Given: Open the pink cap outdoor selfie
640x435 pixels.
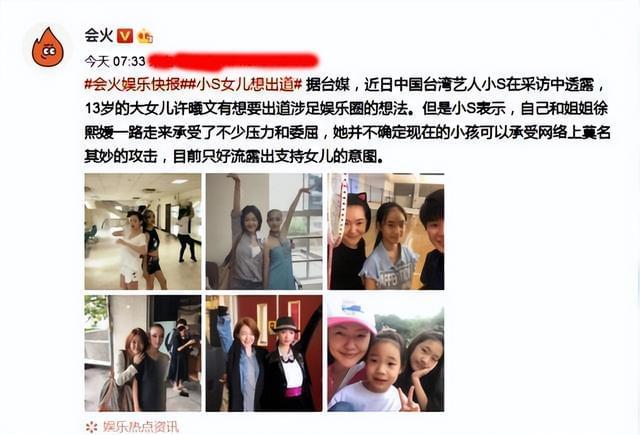Looking at the screenshot, I should (386, 353).
